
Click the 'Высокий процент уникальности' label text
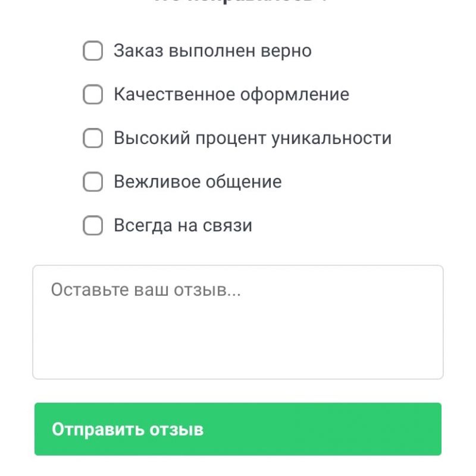(252, 138)
